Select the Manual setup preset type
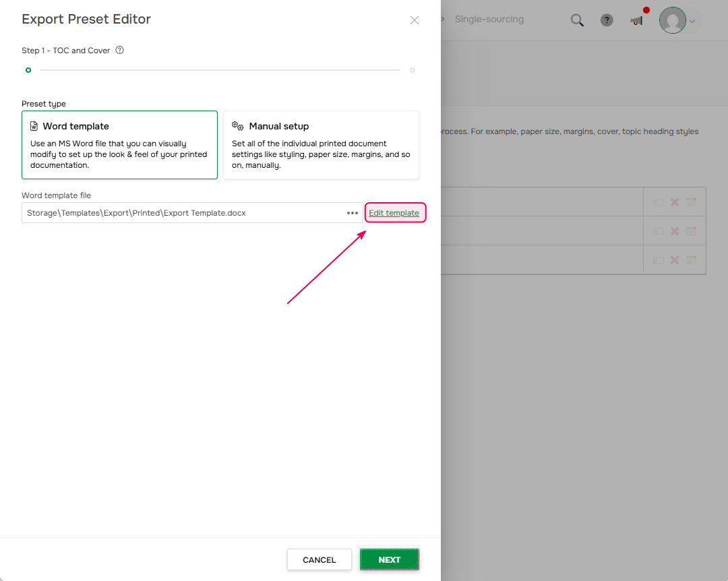728x581 pixels. click(x=321, y=145)
